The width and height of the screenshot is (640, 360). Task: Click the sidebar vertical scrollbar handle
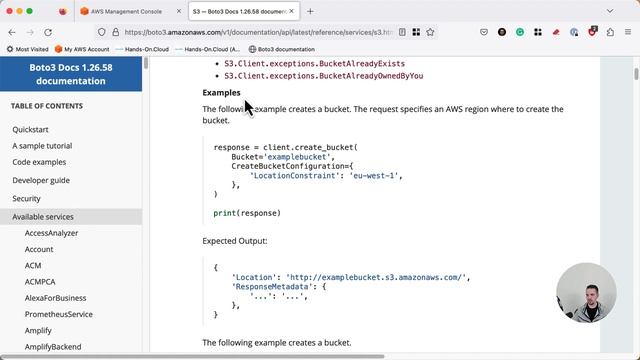click(x=146, y=63)
